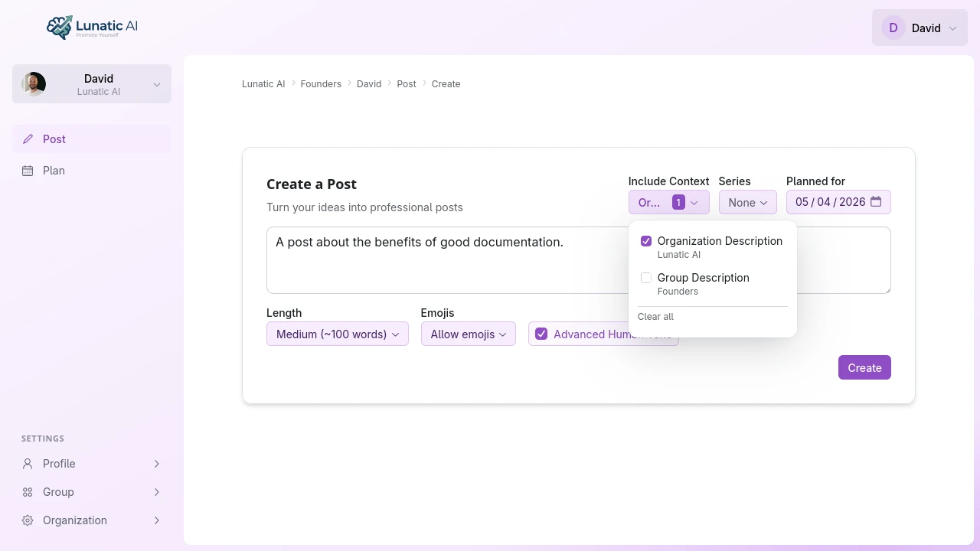Open the David user menu chevron top right
Screen dimensions: 980x551
[953, 28]
